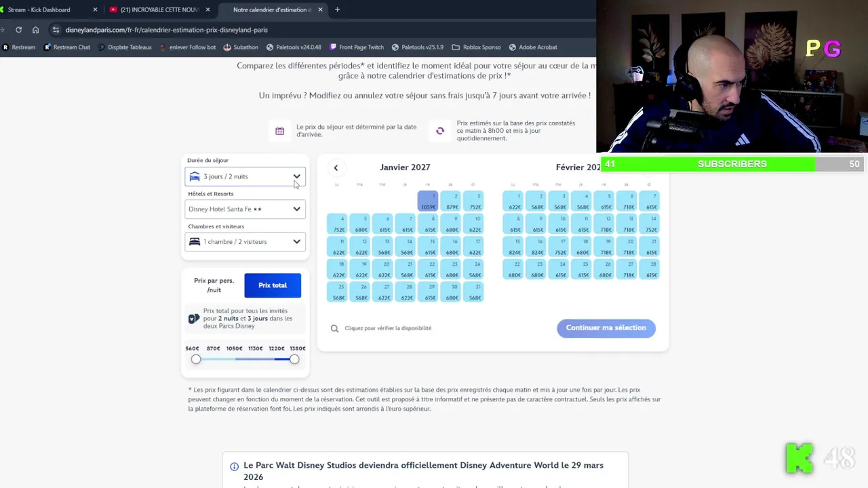Open the Roblox Sponso bookmarks folder
This screenshot has width=868, height=488.
point(476,47)
